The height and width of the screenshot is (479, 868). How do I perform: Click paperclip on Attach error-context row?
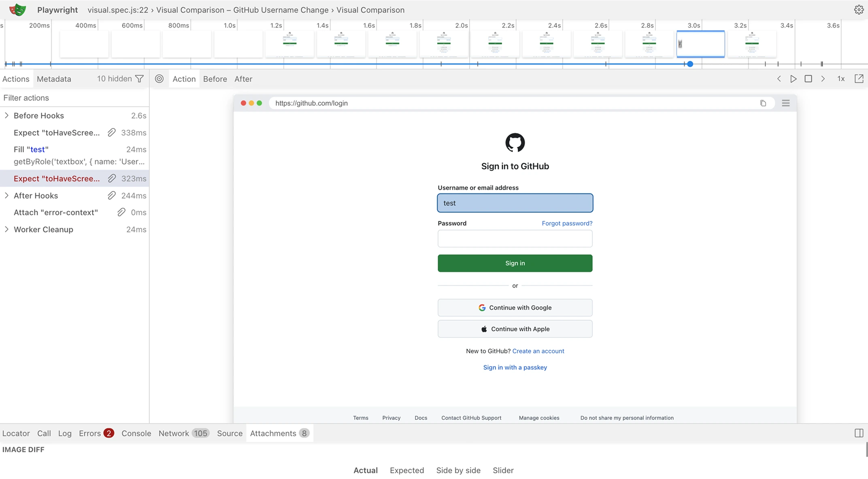[121, 212]
